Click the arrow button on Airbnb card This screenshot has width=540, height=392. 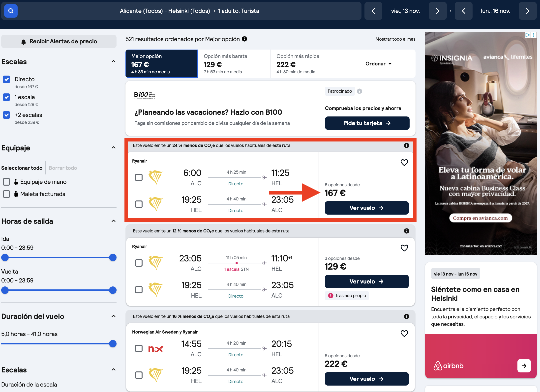tap(524, 366)
